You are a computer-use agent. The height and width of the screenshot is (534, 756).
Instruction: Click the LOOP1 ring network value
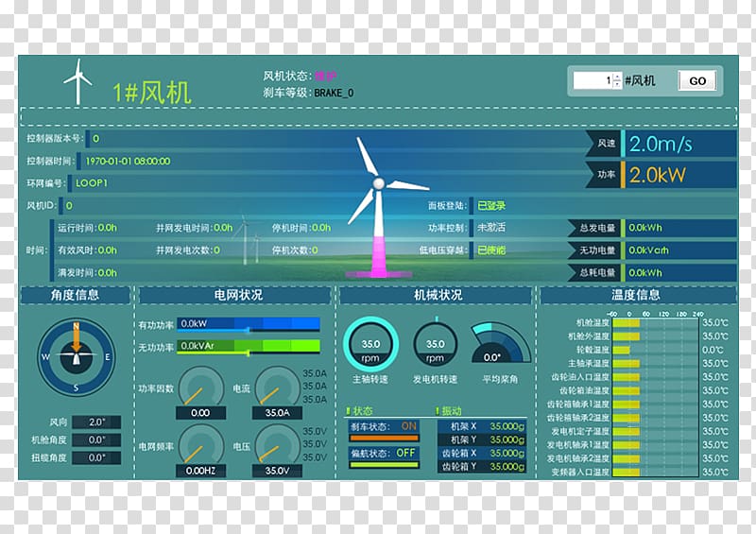click(92, 182)
